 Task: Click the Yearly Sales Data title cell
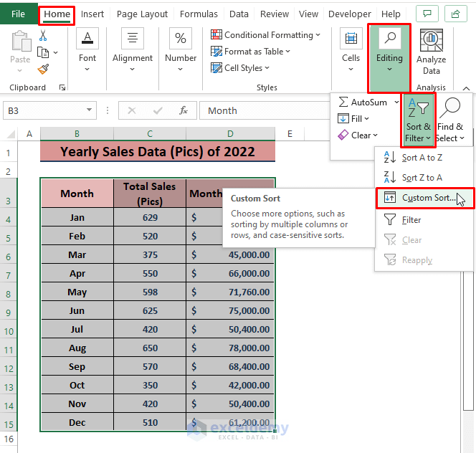(158, 151)
